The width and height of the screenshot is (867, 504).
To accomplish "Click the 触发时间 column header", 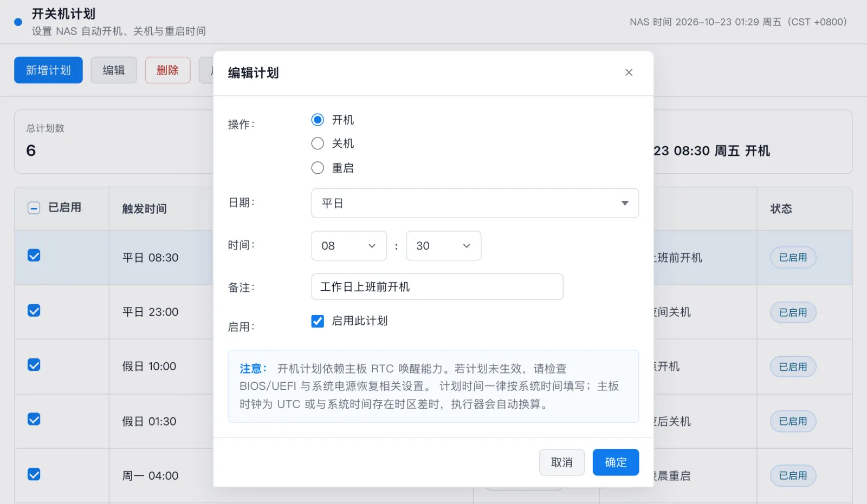I will (x=144, y=209).
